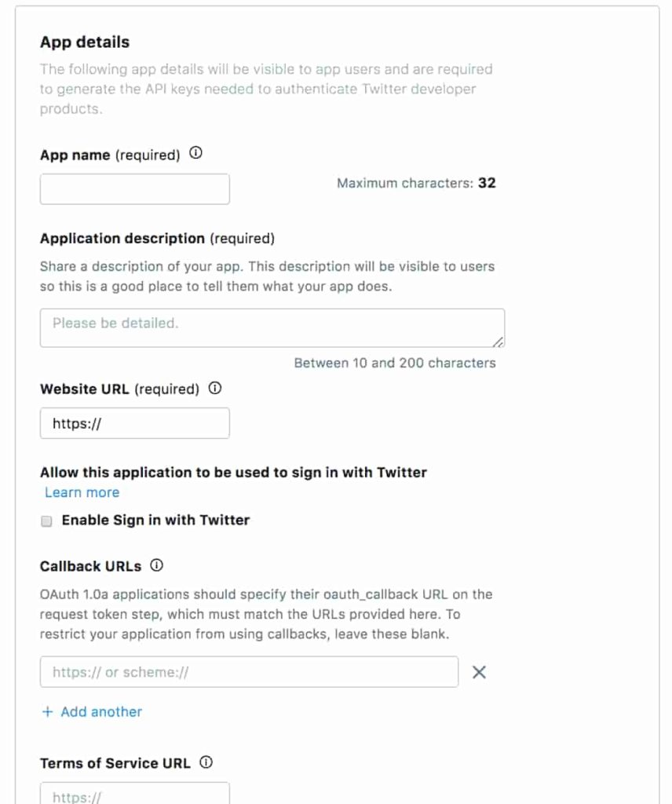Select the Website URL input field
The height and width of the screenshot is (804, 672).
tap(135, 423)
